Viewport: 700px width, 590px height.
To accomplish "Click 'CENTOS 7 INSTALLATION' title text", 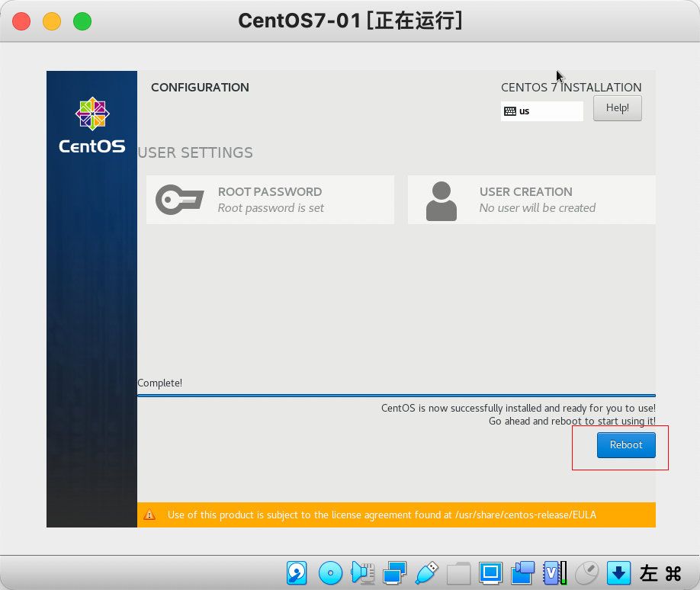I will click(571, 88).
